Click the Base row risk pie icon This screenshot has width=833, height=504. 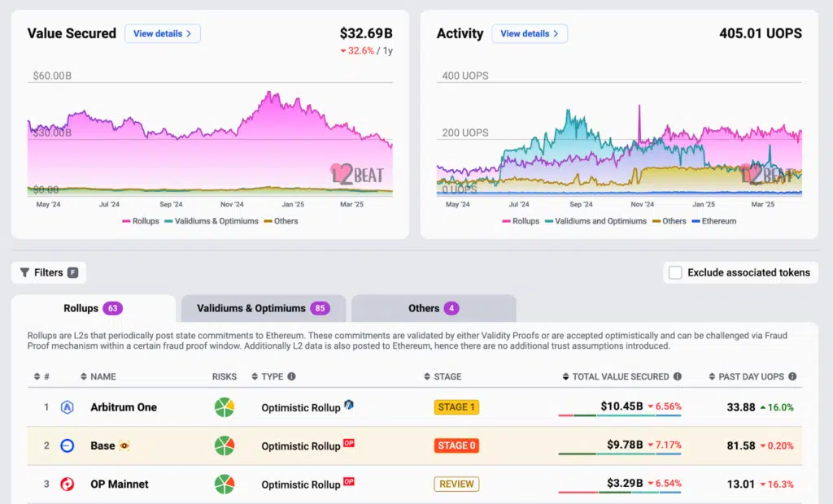pyautogui.click(x=225, y=445)
